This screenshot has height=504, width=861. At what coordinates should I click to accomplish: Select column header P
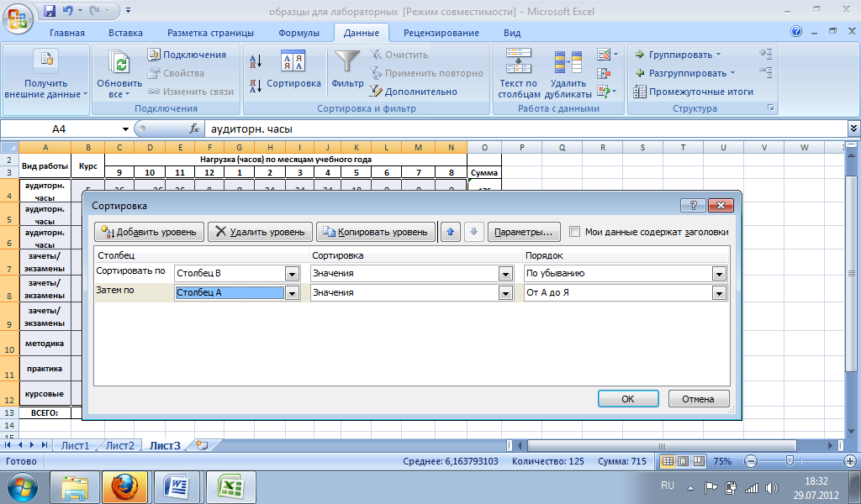coord(521,147)
